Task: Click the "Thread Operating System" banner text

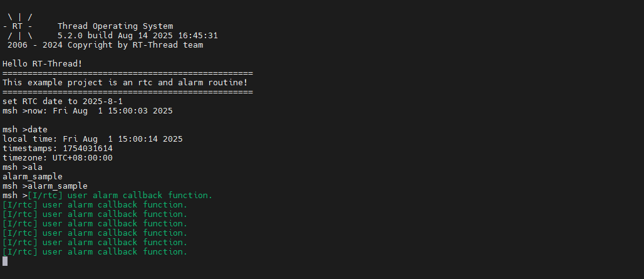Action: (115, 26)
